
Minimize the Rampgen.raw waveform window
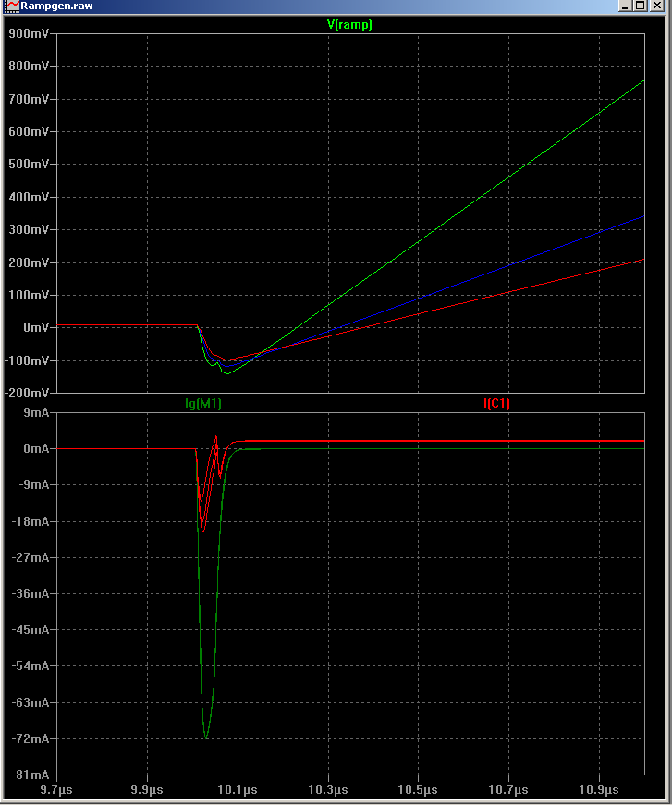pos(625,6)
